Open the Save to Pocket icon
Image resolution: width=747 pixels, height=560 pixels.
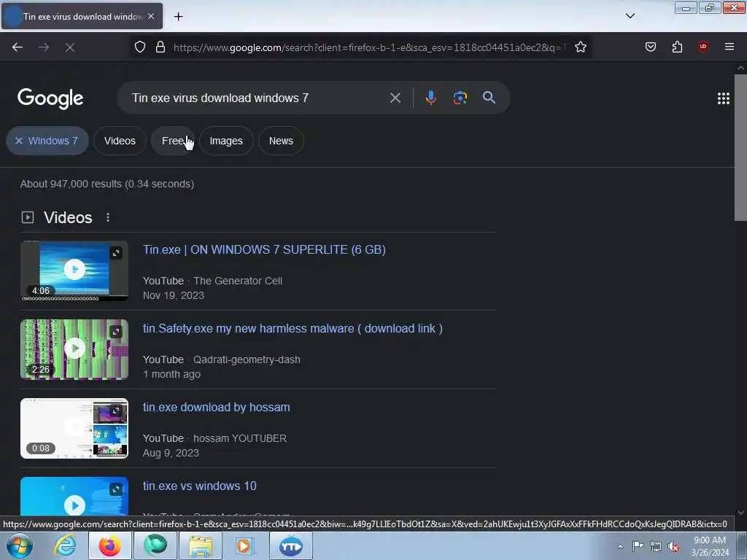[x=650, y=47]
